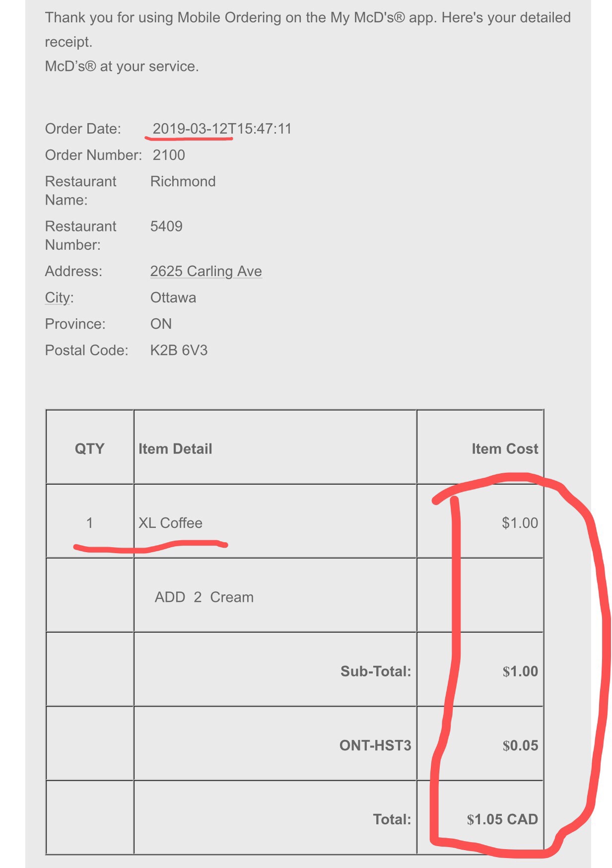This screenshot has height=868, width=612.
Task: Select the postal code K2B 6V3
Action: pyautogui.click(x=179, y=350)
